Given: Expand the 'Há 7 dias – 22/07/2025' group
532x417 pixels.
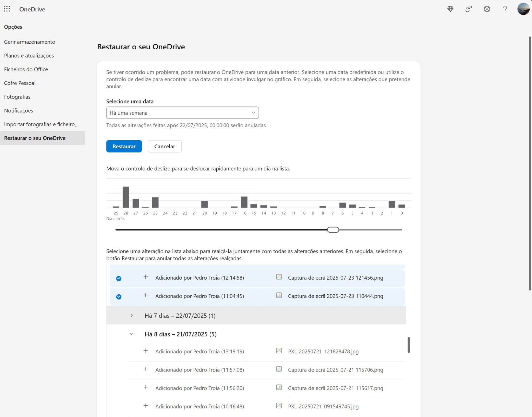Looking at the screenshot, I should pos(132,315).
